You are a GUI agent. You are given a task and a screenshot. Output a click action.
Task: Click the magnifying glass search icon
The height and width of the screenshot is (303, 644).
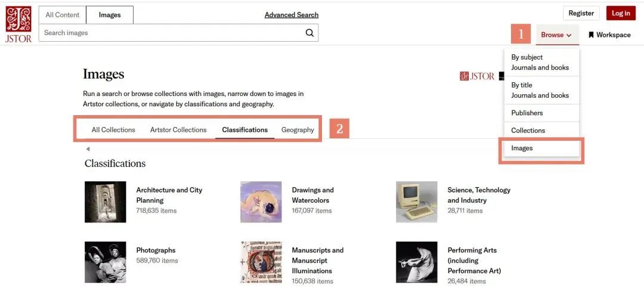click(309, 33)
